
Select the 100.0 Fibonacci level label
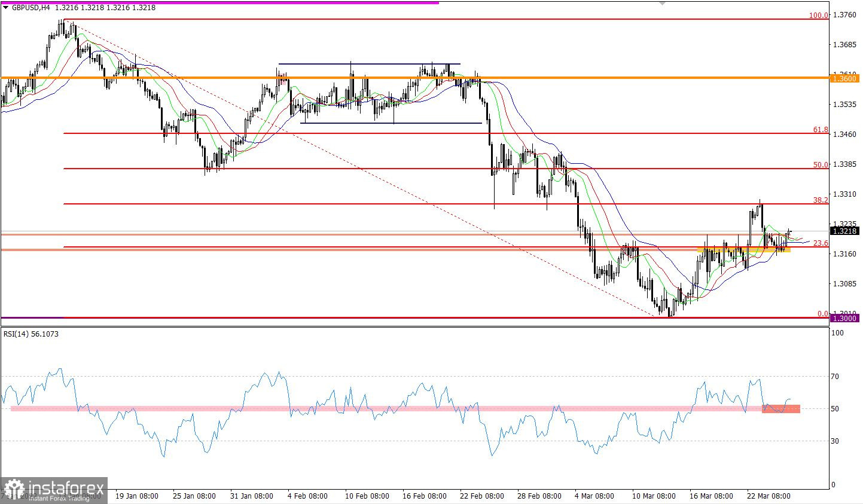819,16
